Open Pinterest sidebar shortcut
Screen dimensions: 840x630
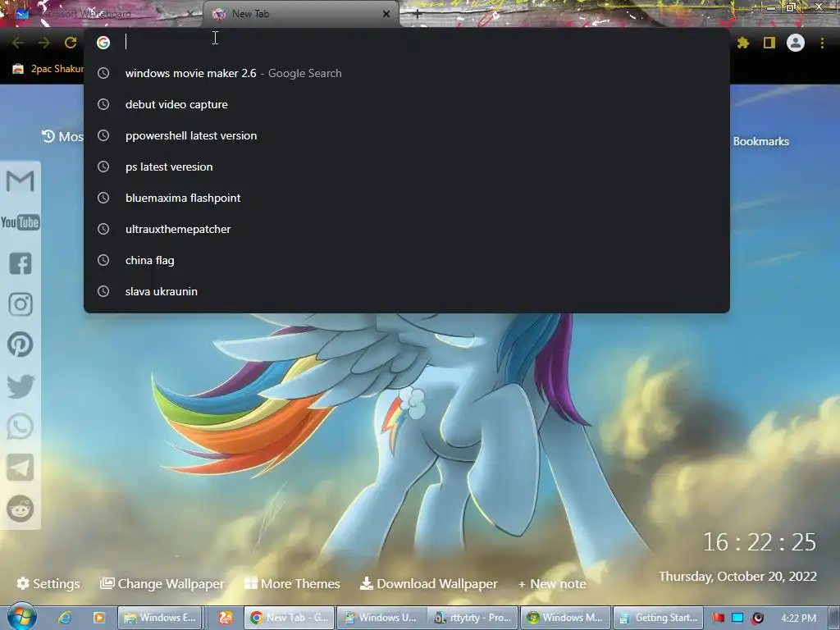(21, 345)
